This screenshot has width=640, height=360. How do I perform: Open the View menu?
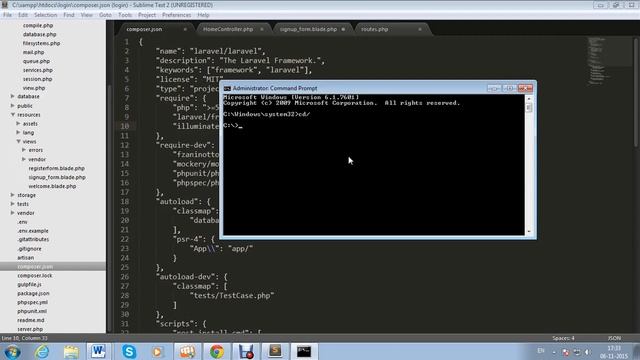87,15
